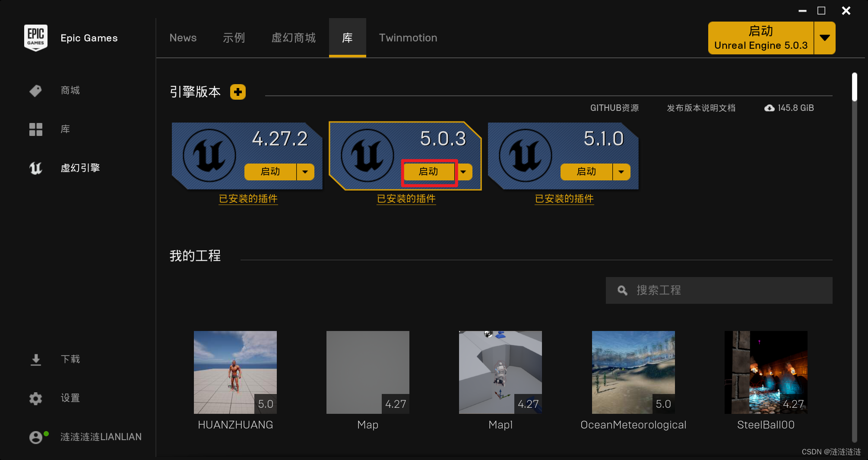The width and height of the screenshot is (868, 460).
Task: Expand the launch options arrow for 5.0.3
Action: [x=463, y=172]
